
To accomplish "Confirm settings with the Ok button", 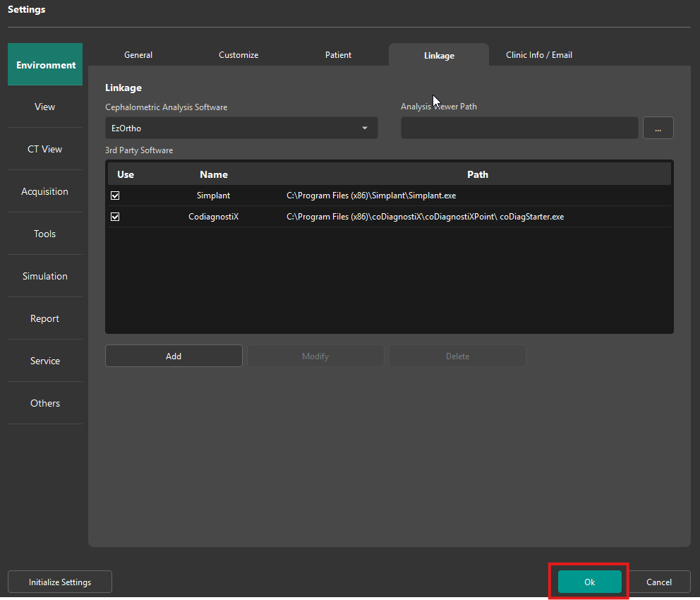I will point(589,582).
